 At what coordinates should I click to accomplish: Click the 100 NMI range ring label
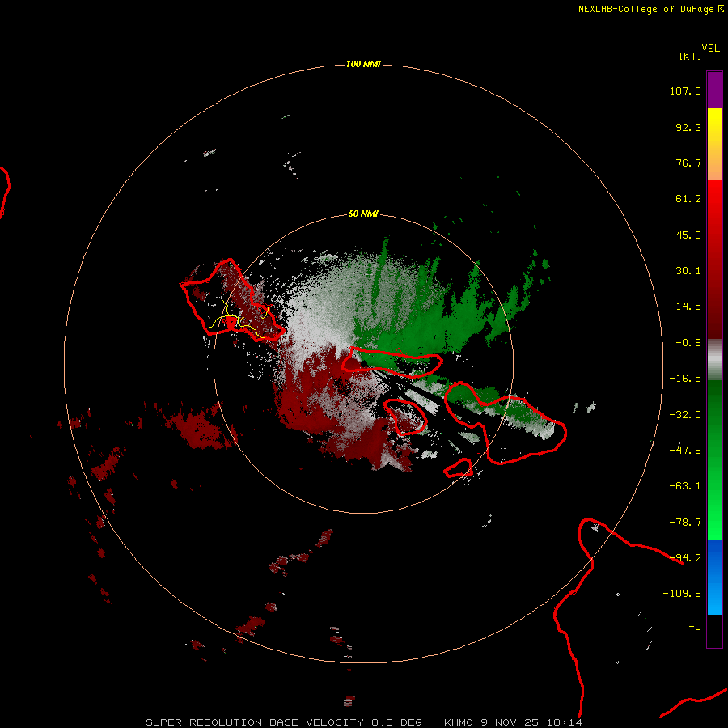[x=363, y=64]
